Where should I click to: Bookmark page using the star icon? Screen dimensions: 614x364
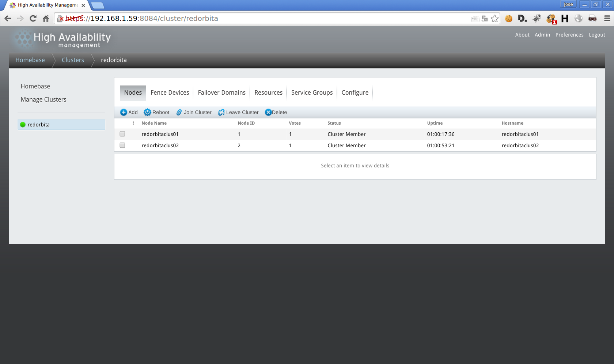tap(494, 19)
